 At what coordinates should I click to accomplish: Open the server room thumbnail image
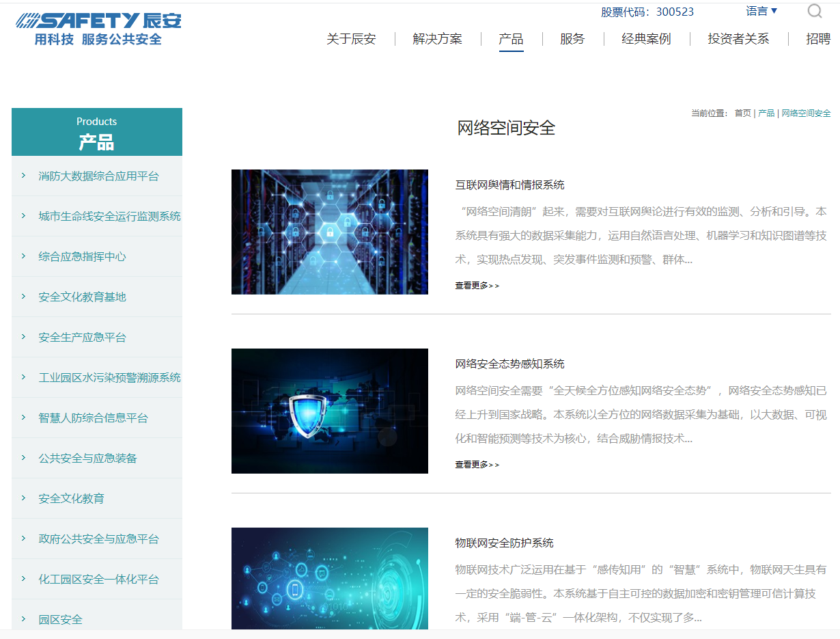coord(330,232)
